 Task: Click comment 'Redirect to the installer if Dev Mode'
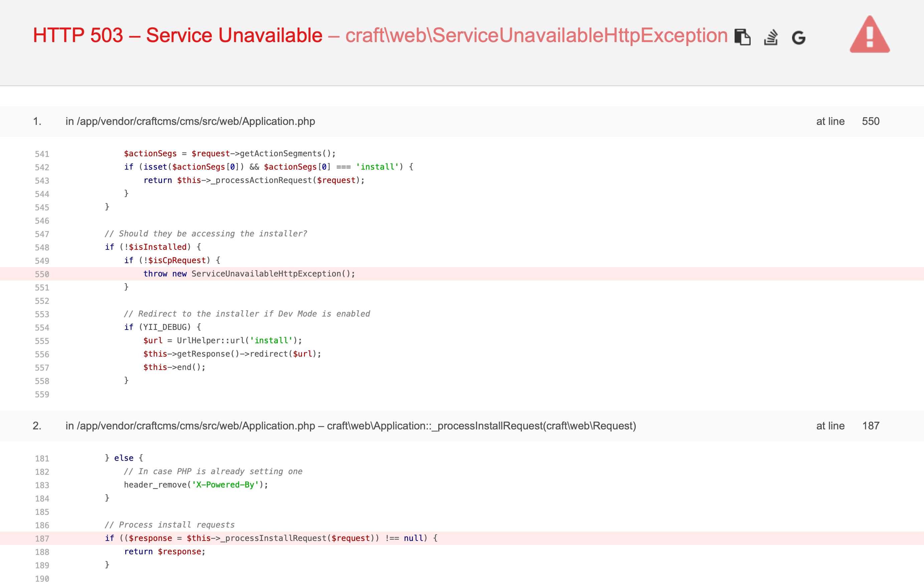247,314
